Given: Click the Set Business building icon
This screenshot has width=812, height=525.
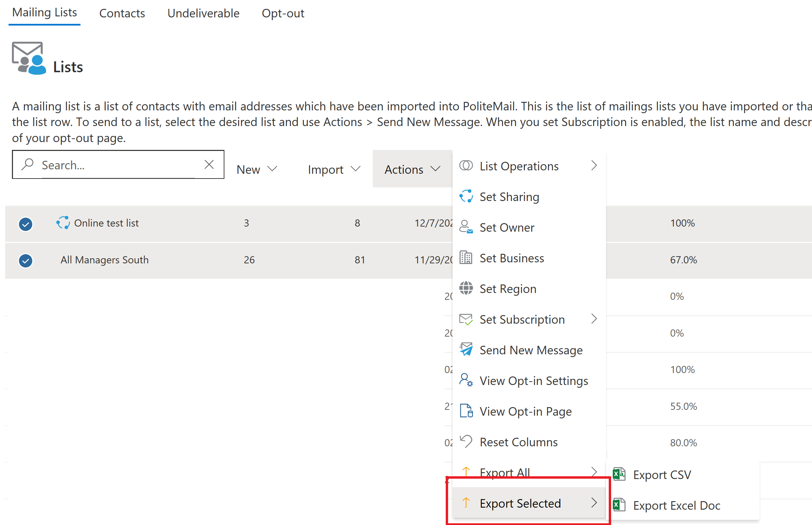Looking at the screenshot, I should 466,258.
